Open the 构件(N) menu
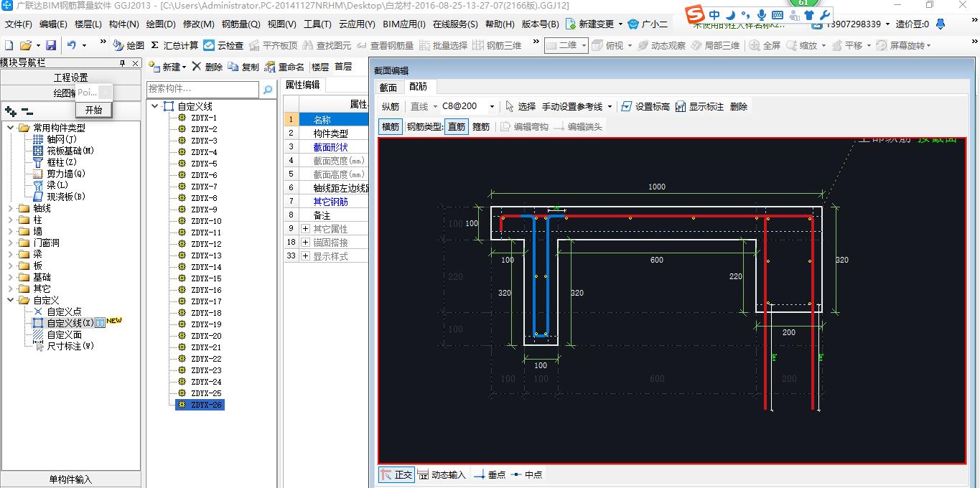 pyautogui.click(x=124, y=24)
